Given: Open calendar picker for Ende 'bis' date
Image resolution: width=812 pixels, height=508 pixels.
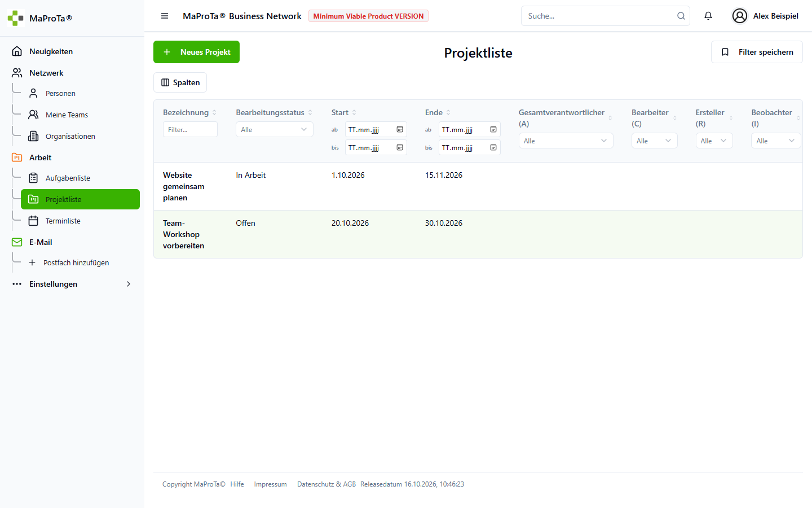Looking at the screenshot, I should tap(493, 147).
